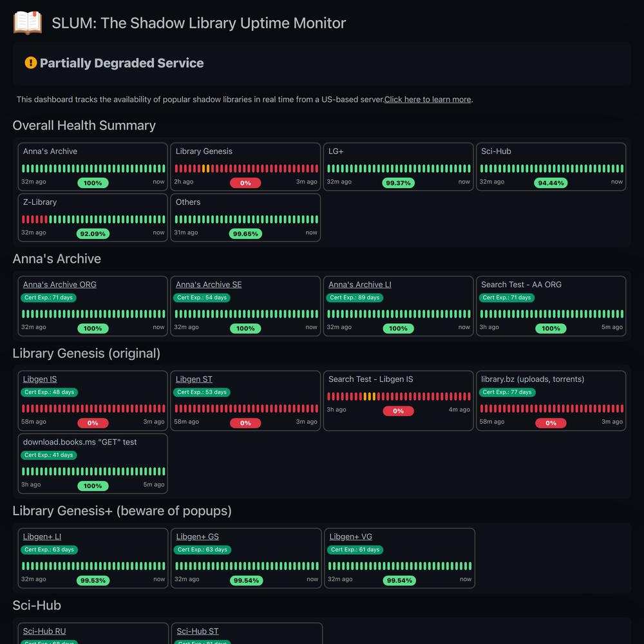Open the Libgen+ VG link
The image size is (644, 644).
(351, 536)
